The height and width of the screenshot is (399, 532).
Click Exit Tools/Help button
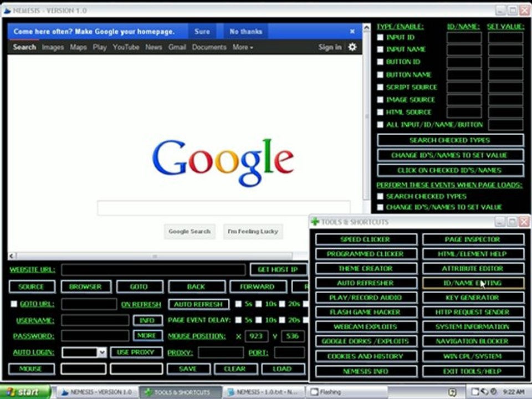pyautogui.click(x=473, y=371)
